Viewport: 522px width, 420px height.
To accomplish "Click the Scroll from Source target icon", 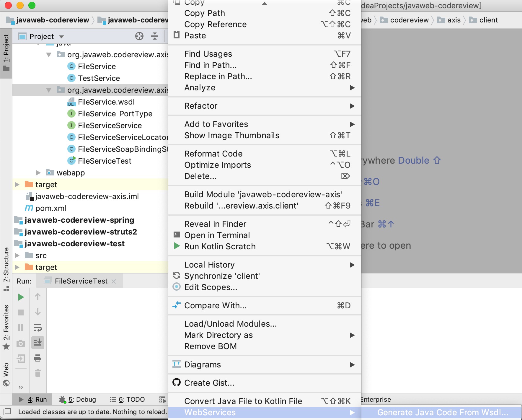I will [x=139, y=36].
